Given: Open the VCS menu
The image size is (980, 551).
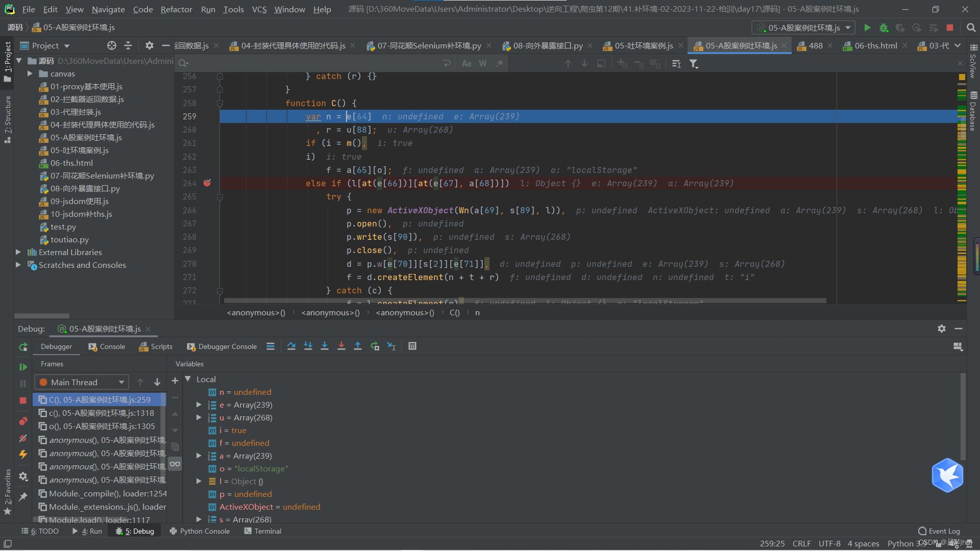Looking at the screenshot, I should coord(259,9).
